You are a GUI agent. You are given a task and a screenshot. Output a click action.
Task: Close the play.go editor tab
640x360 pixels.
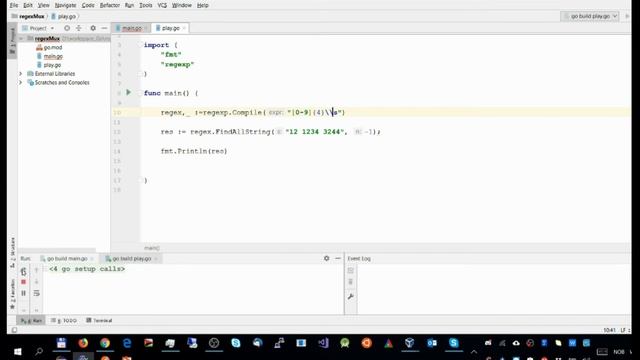pyautogui.click(x=184, y=28)
